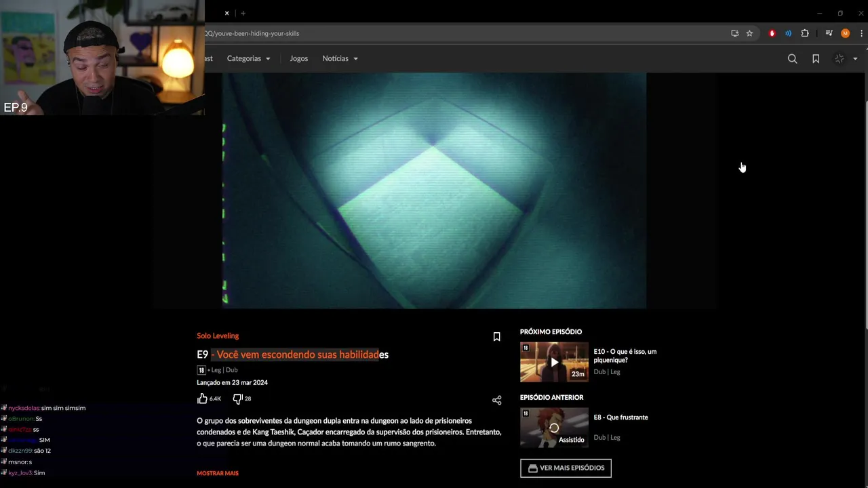Bookmark this page with the star icon
The height and width of the screenshot is (488, 868).
(x=749, y=33)
